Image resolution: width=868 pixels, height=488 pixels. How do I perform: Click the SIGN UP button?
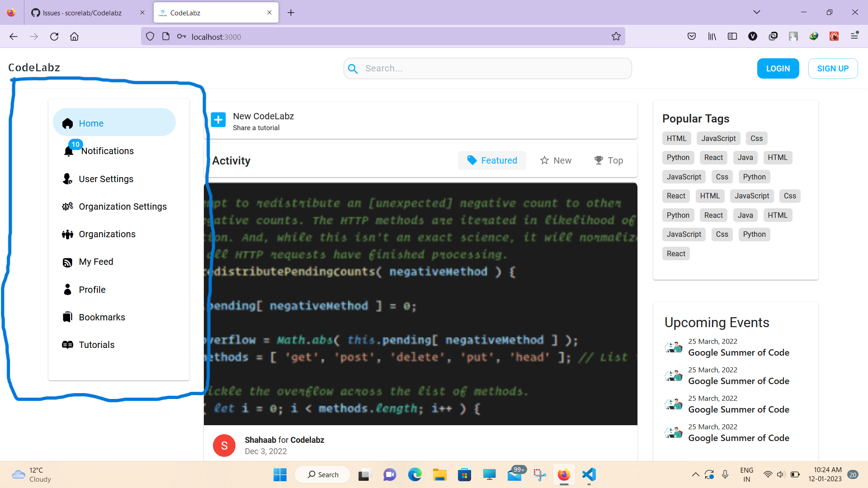[833, 68]
